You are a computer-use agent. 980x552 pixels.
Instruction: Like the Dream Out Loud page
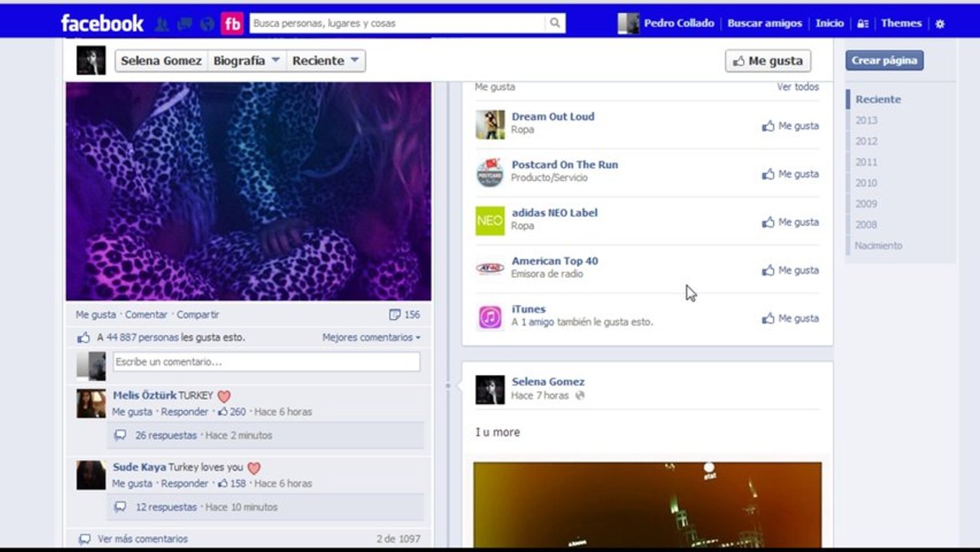790,126
